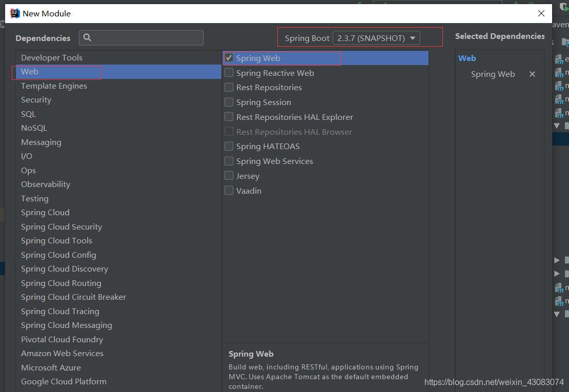Click the Rest Repositories HAL Browser label
Screen dimensions: 569x392
(294, 132)
